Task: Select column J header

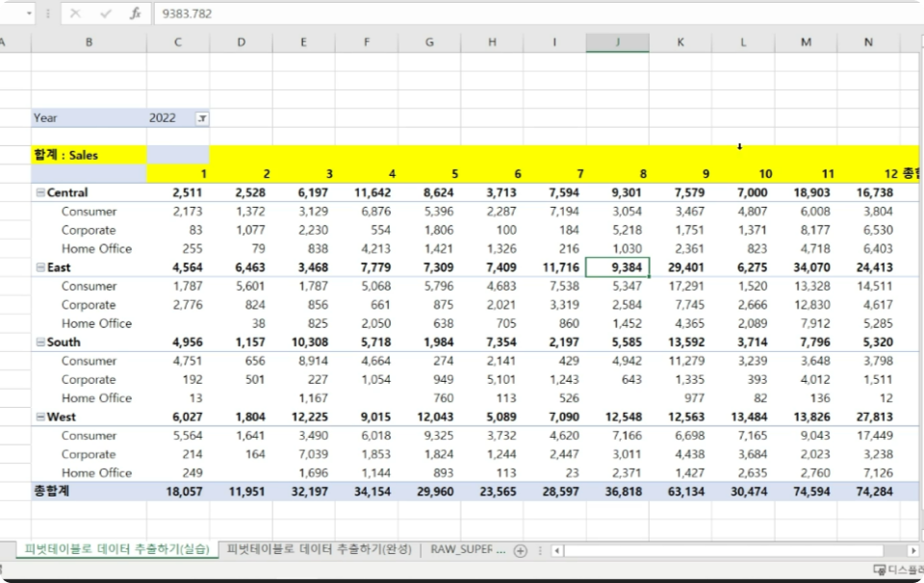Action: (618, 42)
